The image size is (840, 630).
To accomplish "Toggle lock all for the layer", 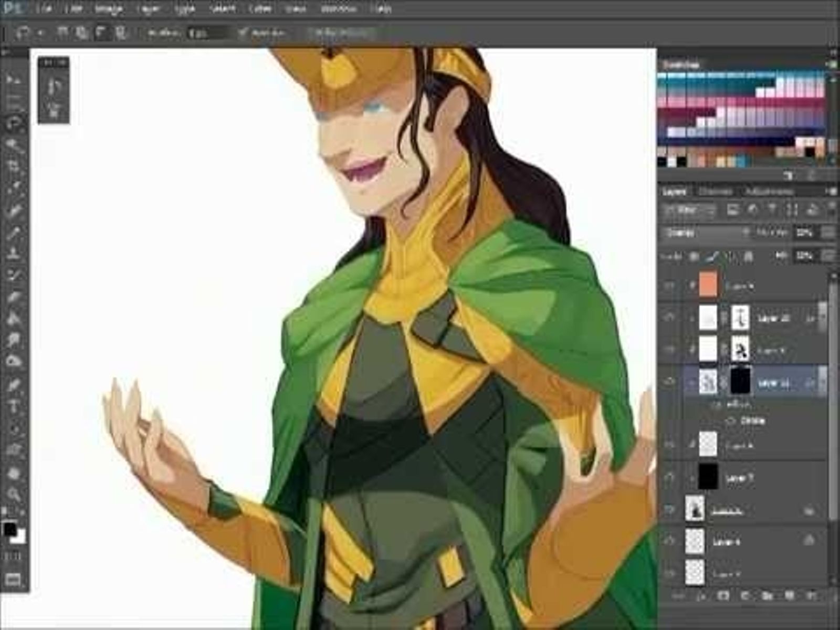I will point(749,257).
